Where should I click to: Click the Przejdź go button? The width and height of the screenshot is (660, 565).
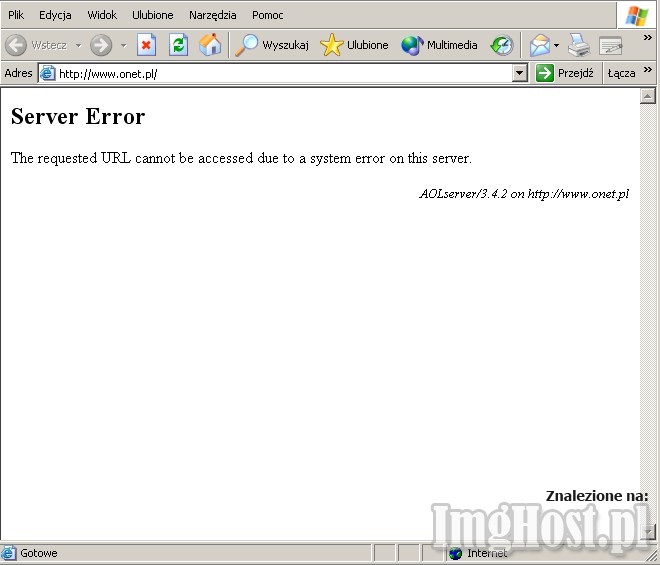[x=565, y=73]
